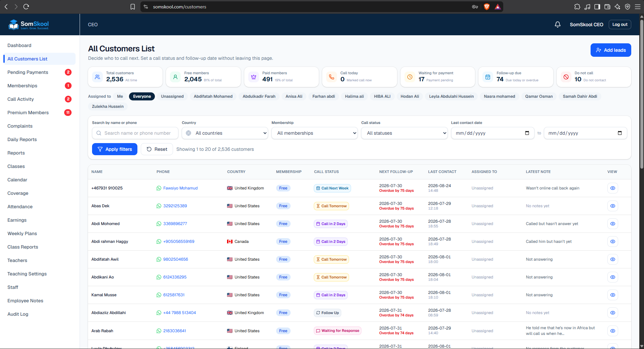Click the Follow-up due calendar icon
Image resolution: width=644 pixels, height=349 pixels.
[x=488, y=77]
